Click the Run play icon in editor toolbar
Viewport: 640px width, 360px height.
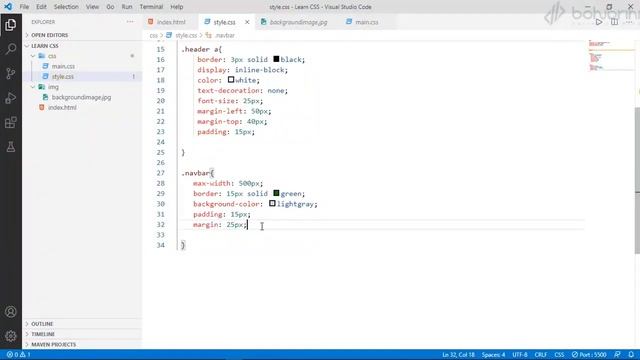click(x=599, y=22)
